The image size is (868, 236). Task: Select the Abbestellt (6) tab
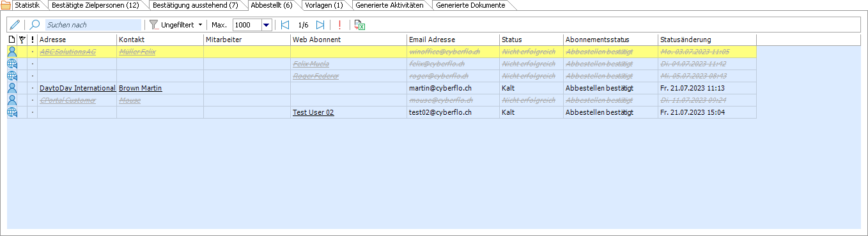coord(272,5)
